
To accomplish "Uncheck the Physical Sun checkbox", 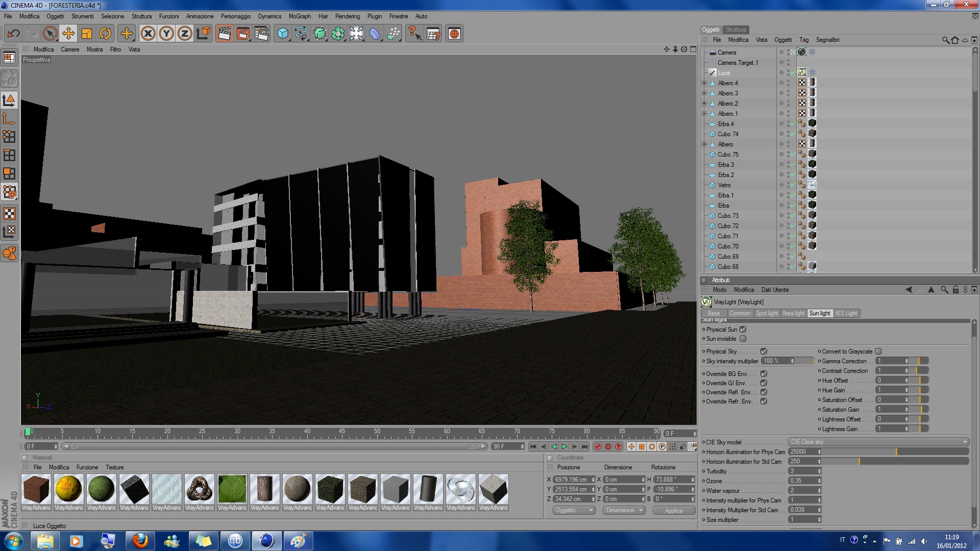I will coord(743,330).
